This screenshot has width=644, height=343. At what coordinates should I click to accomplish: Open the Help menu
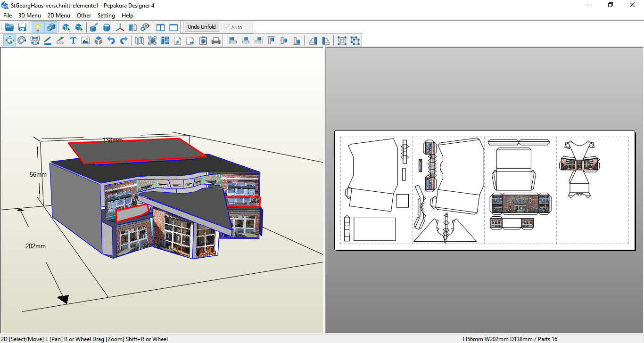tap(127, 16)
